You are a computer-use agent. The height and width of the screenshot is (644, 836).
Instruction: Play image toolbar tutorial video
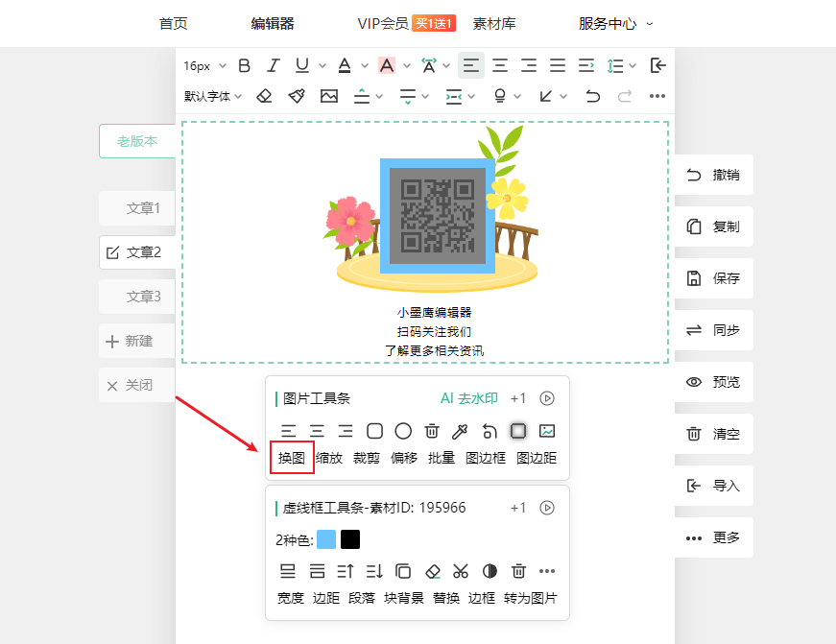pyautogui.click(x=547, y=398)
